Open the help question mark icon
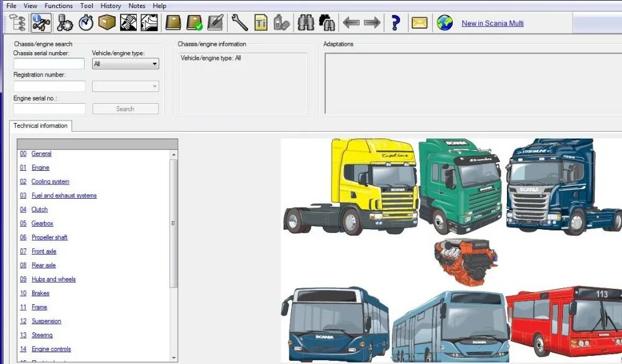This screenshot has width=622, height=364. tap(396, 22)
